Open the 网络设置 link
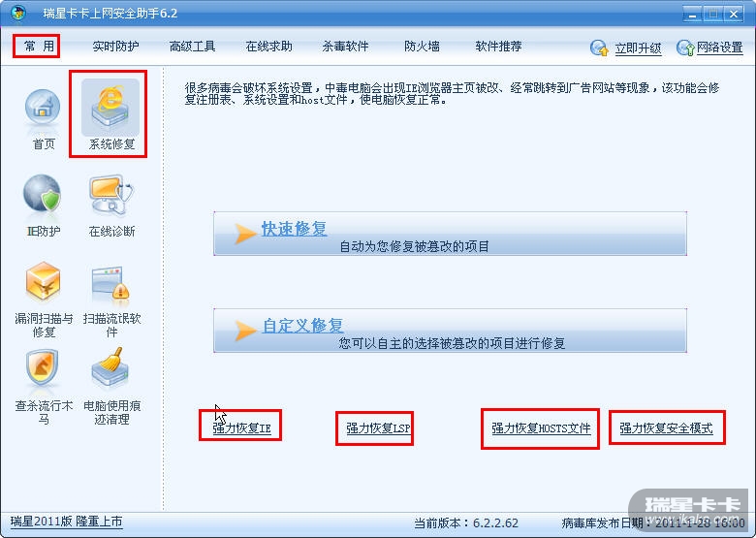The height and width of the screenshot is (538, 756). click(x=720, y=47)
